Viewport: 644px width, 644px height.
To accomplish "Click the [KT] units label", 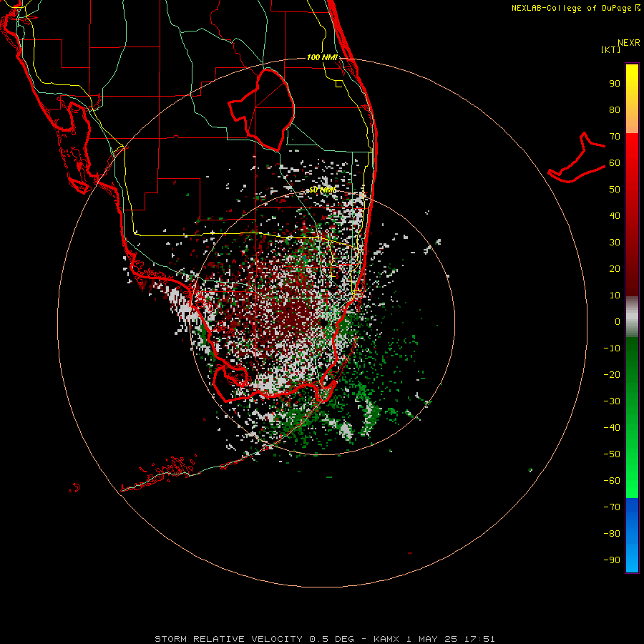I will point(611,49).
